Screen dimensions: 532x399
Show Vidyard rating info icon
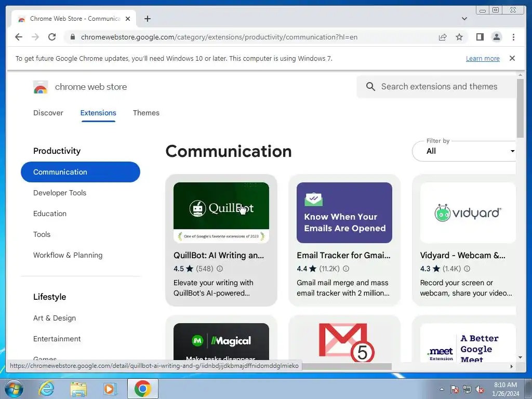[467, 269]
